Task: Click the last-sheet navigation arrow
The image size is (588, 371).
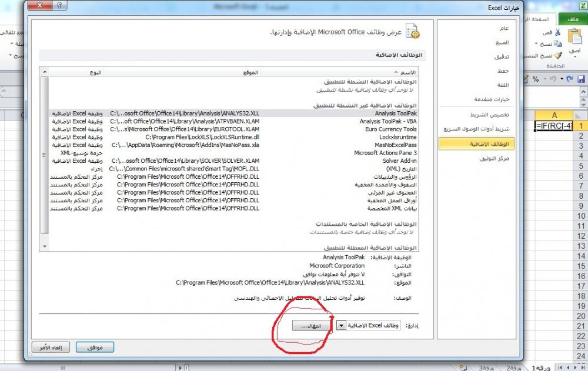Action: 560,367
